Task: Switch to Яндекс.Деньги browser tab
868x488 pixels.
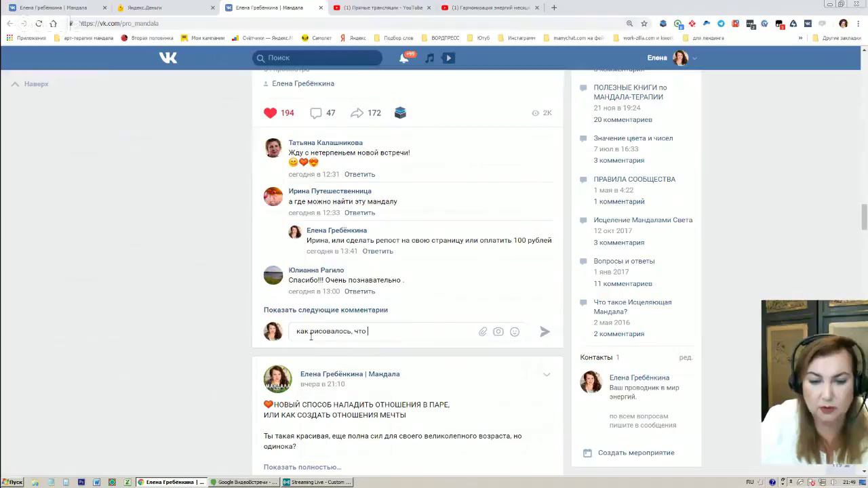Action: pyautogui.click(x=163, y=7)
